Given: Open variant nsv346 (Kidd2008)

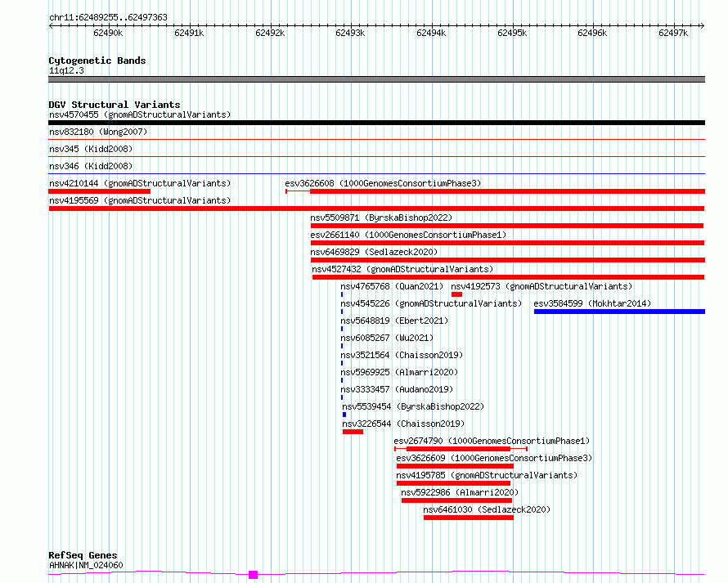Looking at the screenshot, I should click(x=91, y=166).
